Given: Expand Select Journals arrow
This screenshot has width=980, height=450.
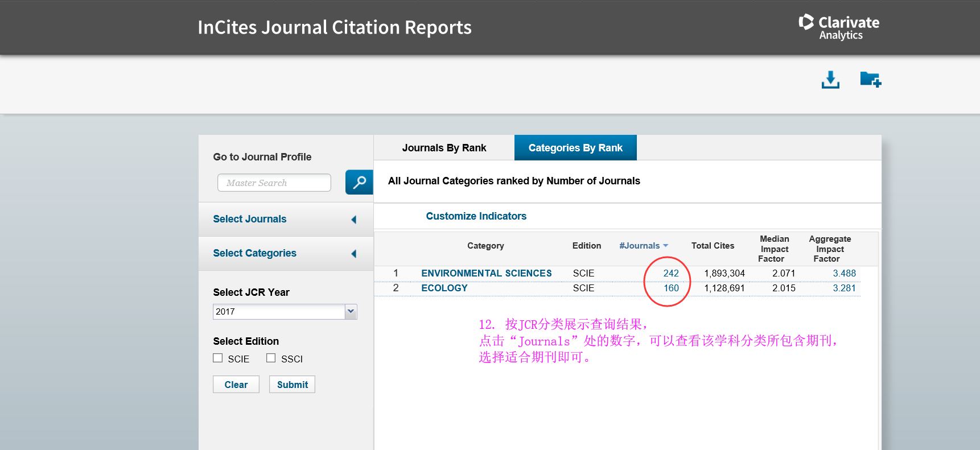Looking at the screenshot, I should click(353, 220).
